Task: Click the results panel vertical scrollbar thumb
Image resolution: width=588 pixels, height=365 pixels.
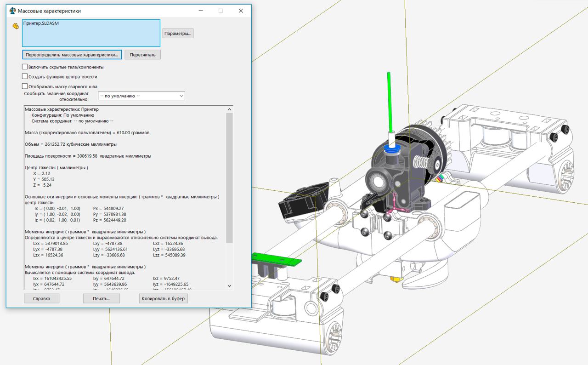Action: pos(230,178)
